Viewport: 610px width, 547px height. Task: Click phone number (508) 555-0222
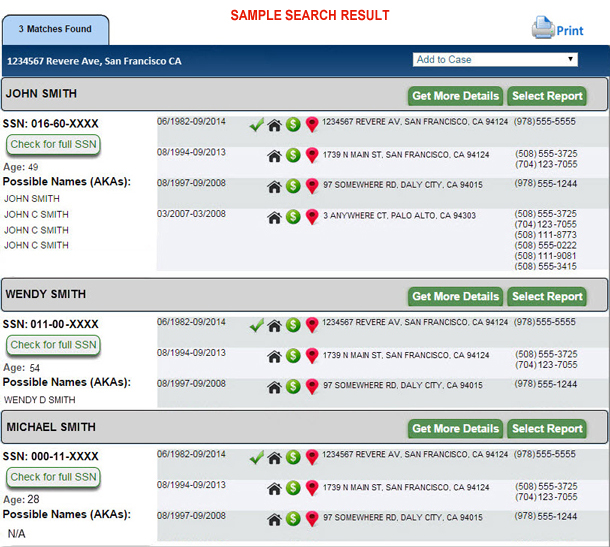545,245
